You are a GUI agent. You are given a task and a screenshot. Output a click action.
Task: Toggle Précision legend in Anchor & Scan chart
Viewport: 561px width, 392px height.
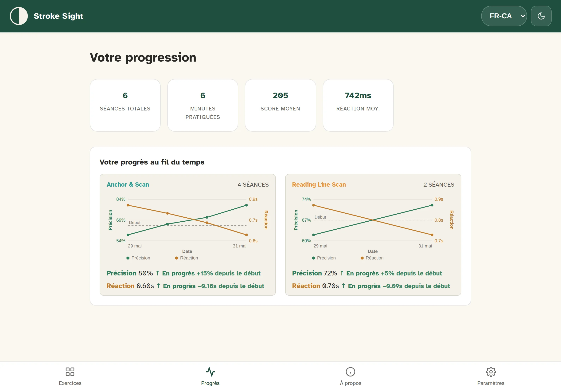tap(138, 258)
